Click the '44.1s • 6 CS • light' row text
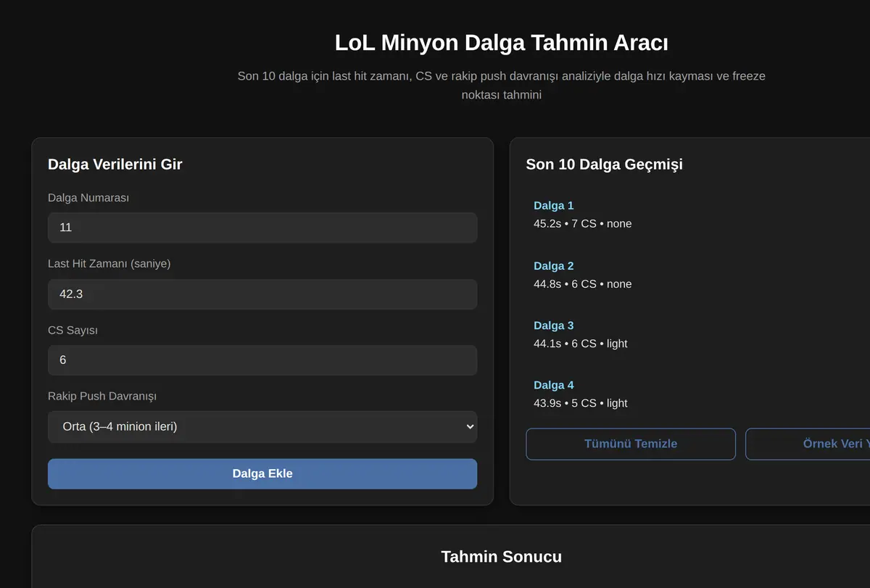Viewport: 870px width, 588px height. pos(581,344)
